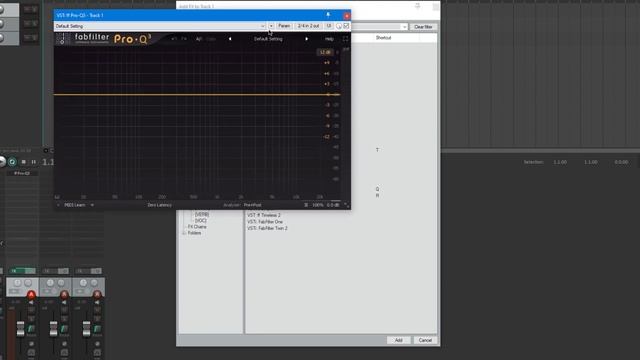Open the Pro-Q3 Help menu
This screenshot has height=360, width=640.
click(x=329, y=39)
